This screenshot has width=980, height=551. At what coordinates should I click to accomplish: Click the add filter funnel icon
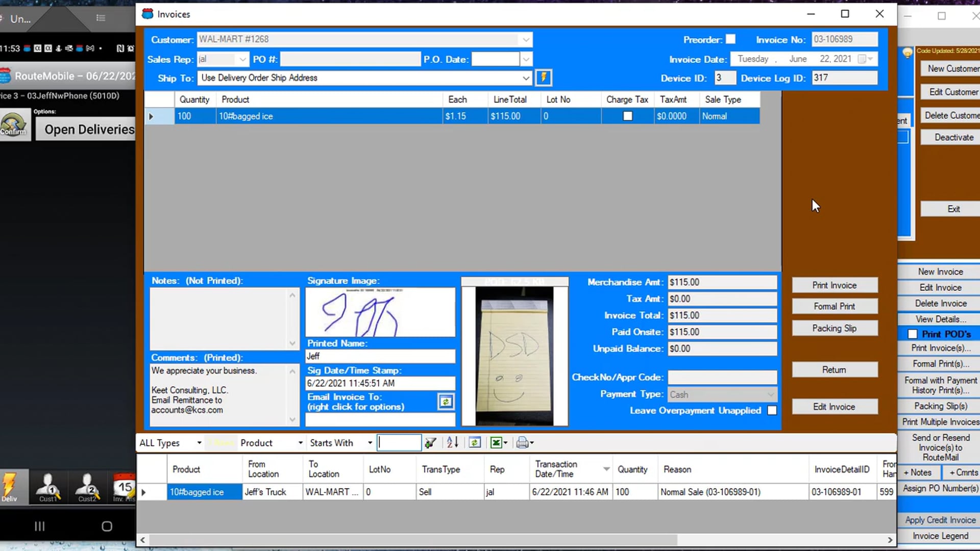[430, 443]
